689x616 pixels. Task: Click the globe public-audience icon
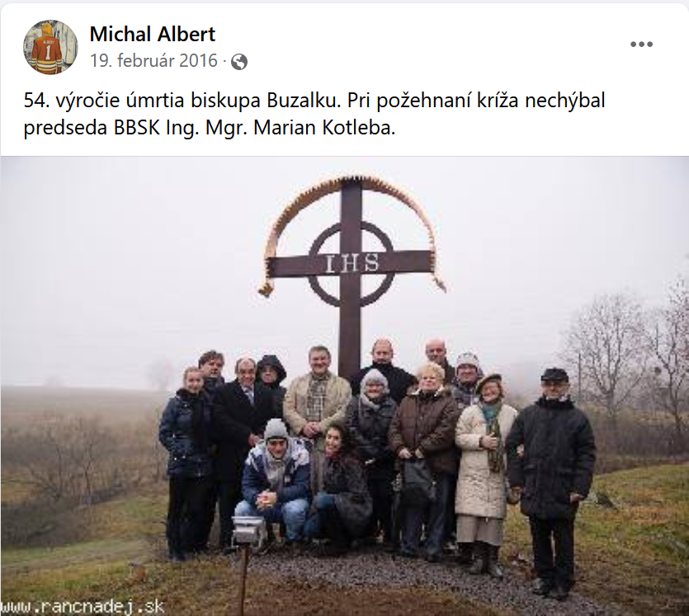pyautogui.click(x=239, y=62)
